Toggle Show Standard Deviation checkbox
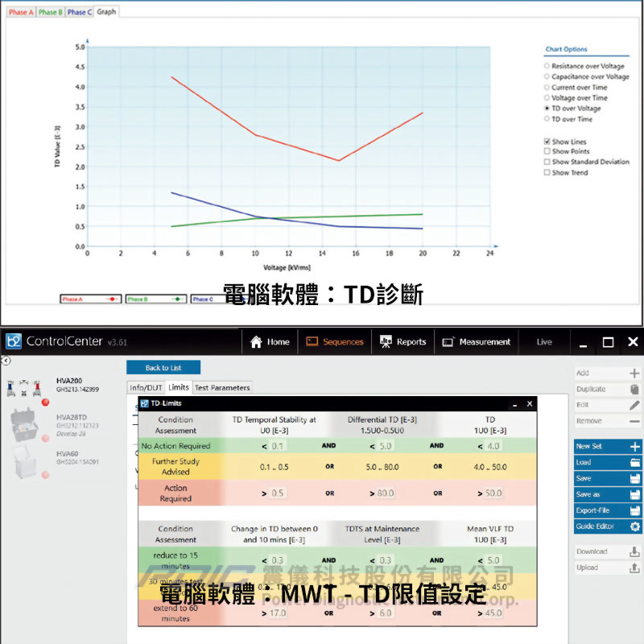 [547, 162]
